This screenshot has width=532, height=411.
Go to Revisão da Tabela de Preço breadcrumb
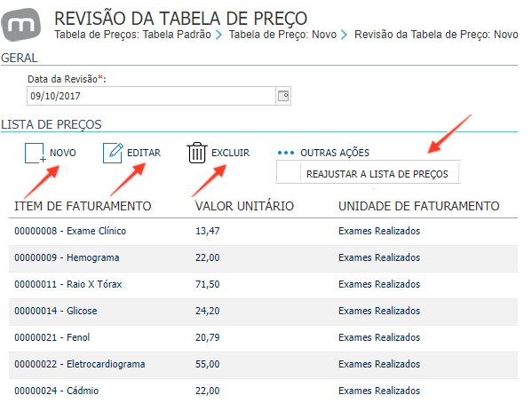(436, 35)
